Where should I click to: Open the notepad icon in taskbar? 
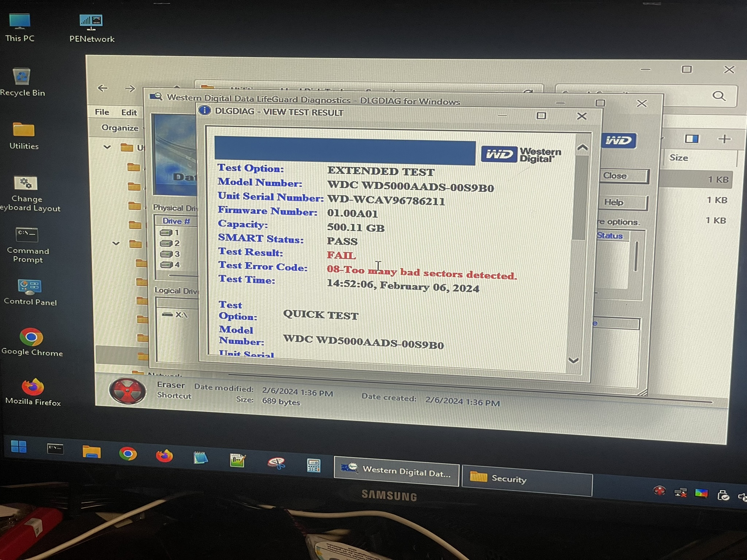[x=201, y=458]
